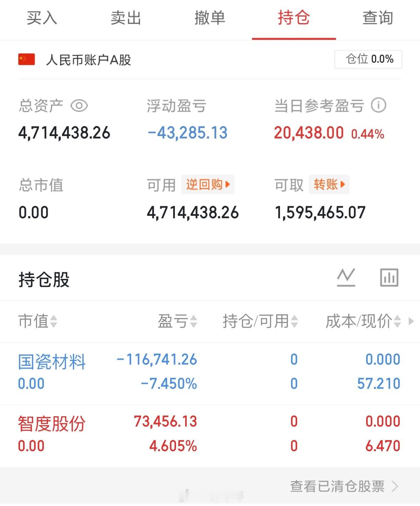Click the 人民币账户A股 account label
The image size is (420, 506).
pos(88,60)
